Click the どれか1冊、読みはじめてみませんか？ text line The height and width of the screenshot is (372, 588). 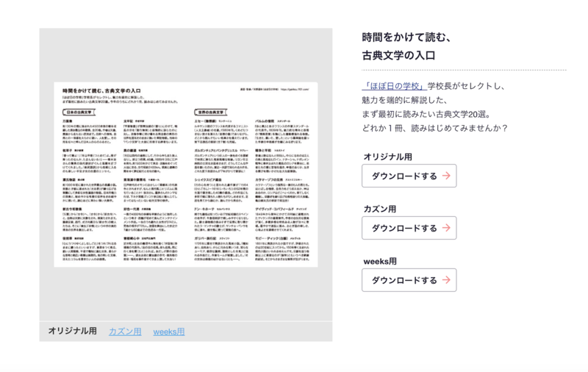(434, 127)
